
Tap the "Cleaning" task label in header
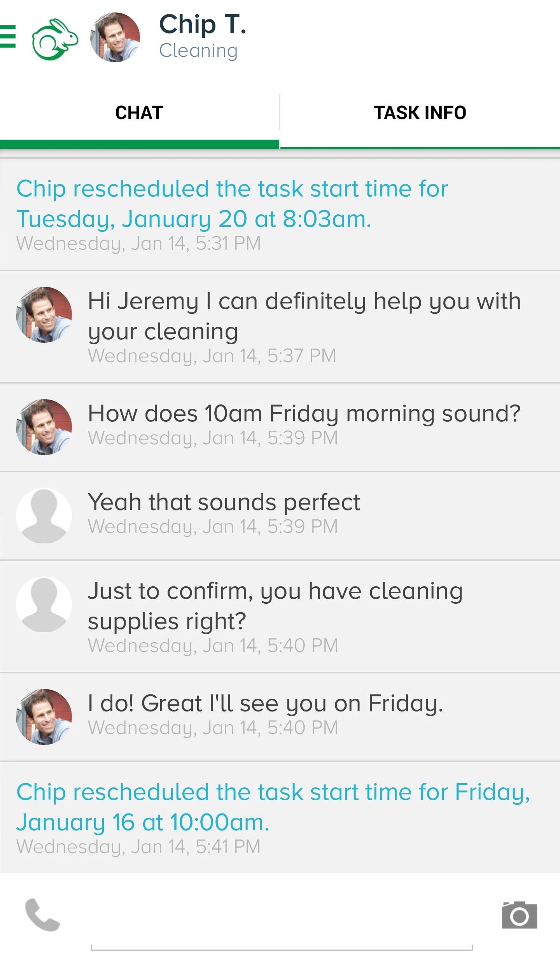[x=198, y=51]
